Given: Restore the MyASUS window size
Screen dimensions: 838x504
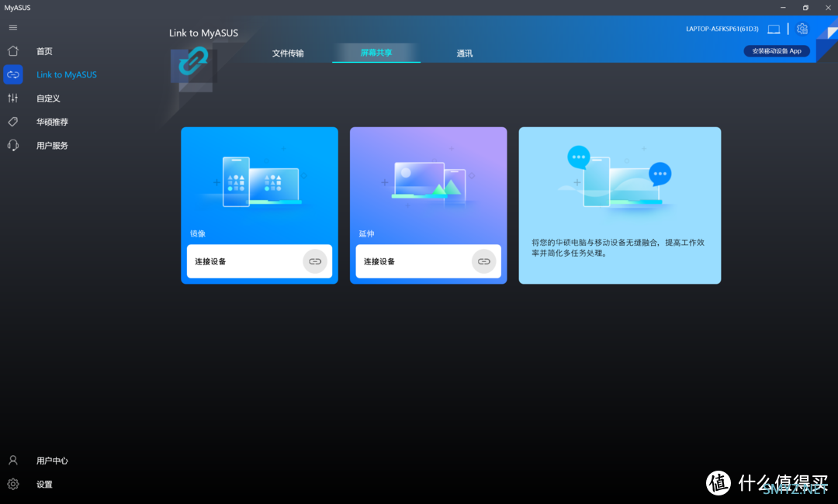Looking at the screenshot, I should [x=805, y=8].
